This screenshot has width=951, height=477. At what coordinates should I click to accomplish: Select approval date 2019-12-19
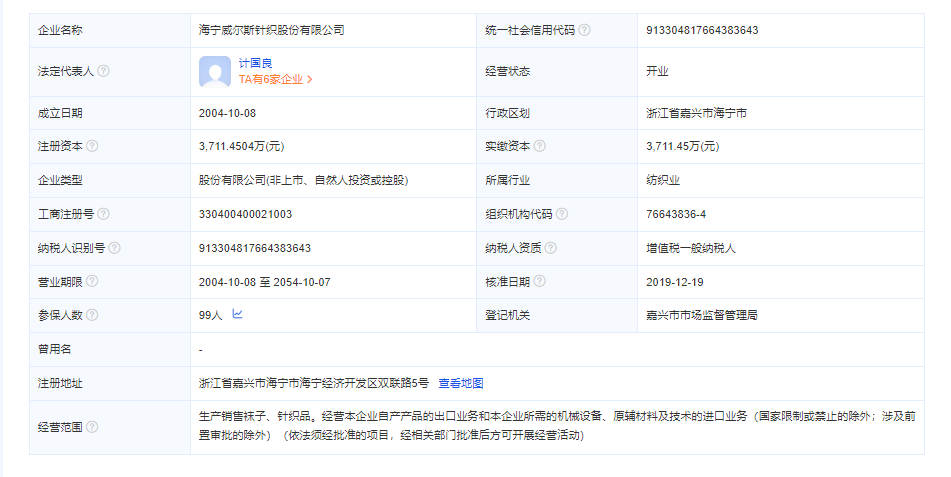click(x=674, y=282)
